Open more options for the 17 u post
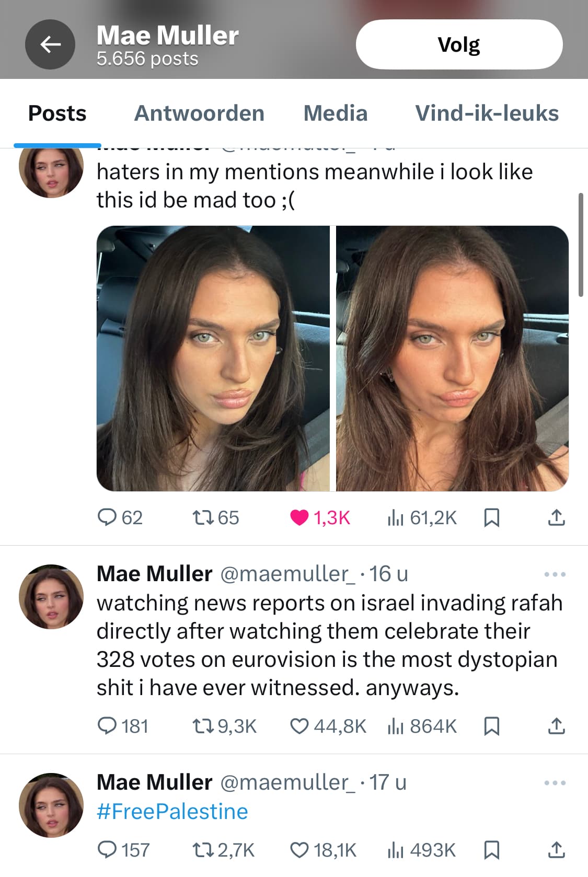 pyautogui.click(x=555, y=783)
